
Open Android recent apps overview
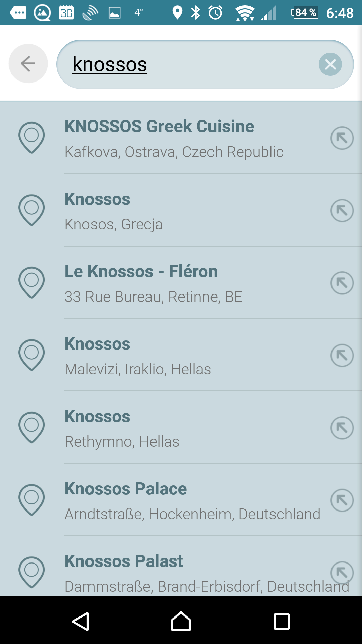pos(282,622)
